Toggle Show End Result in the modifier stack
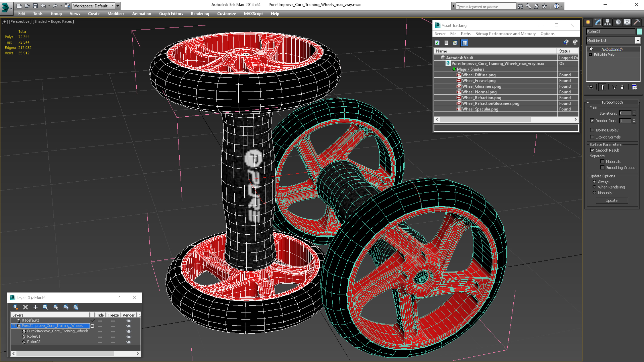Viewport: 644px width, 362px height. (602, 87)
